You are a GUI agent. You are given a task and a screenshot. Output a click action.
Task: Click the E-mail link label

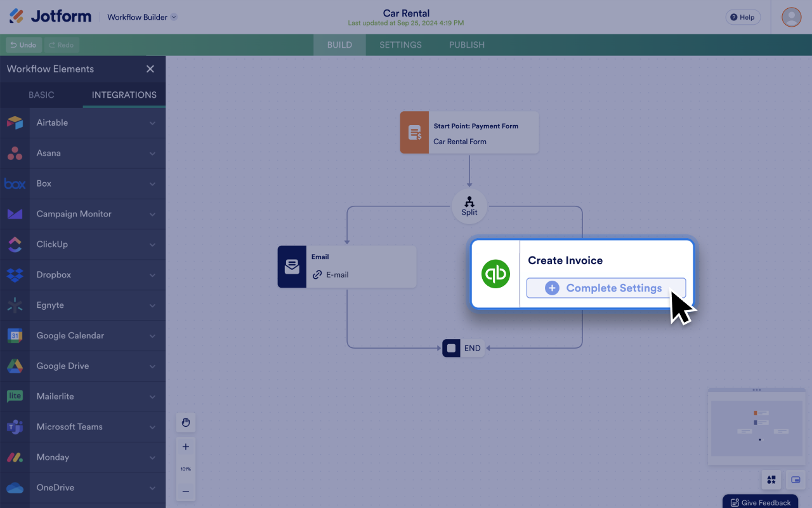(337, 275)
